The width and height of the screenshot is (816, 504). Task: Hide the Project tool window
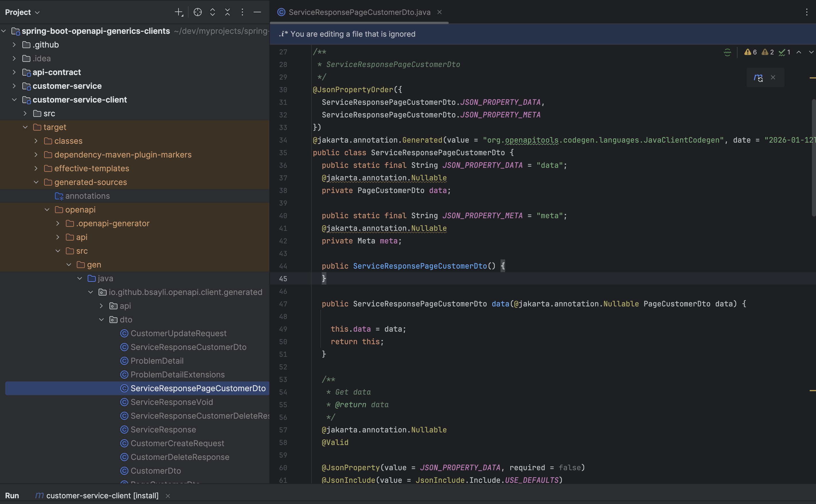[x=257, y=12]
